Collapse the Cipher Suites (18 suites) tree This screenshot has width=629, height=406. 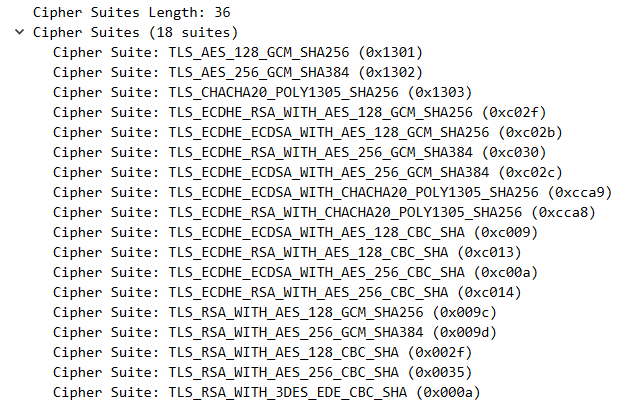(x=19, y=32)
